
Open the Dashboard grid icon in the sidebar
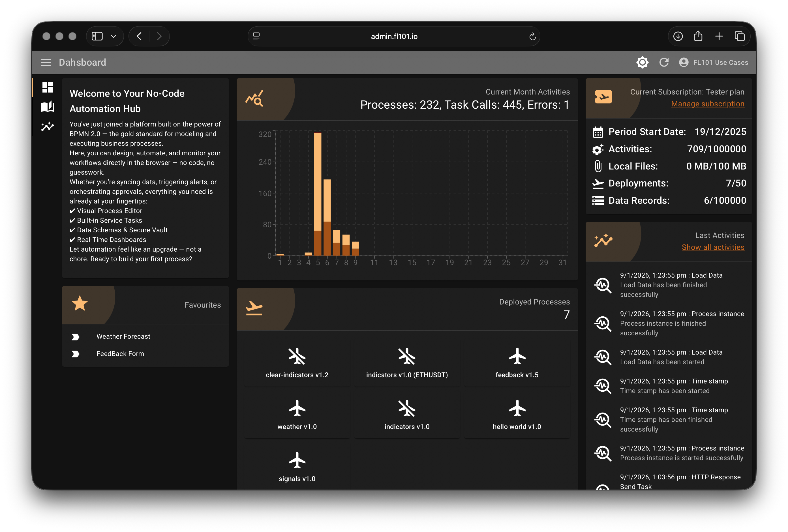(47, 87)
